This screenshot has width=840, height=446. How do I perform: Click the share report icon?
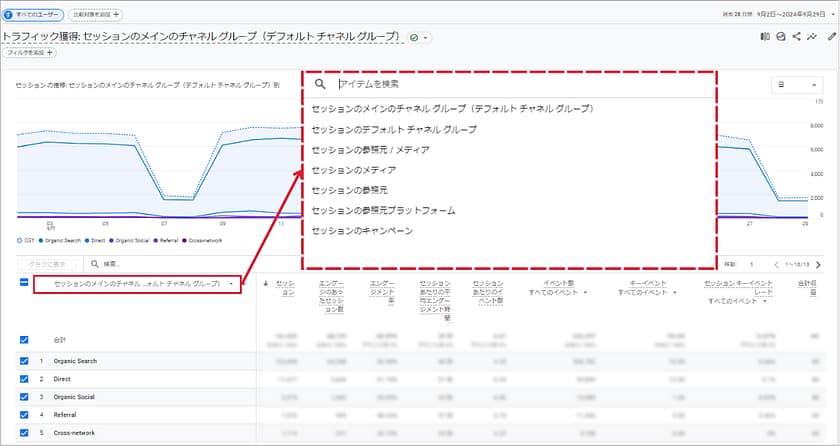coord(797,37)
